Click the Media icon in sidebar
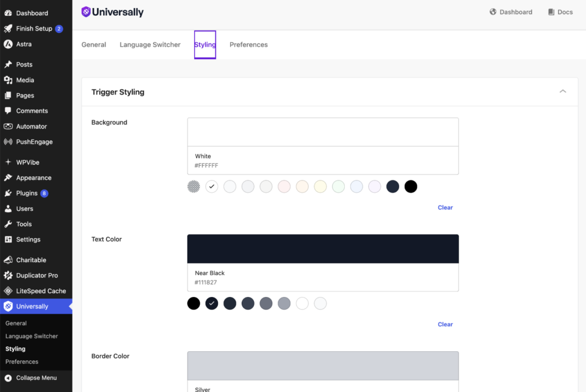The image size is (586, 392). tap(8, 80)
